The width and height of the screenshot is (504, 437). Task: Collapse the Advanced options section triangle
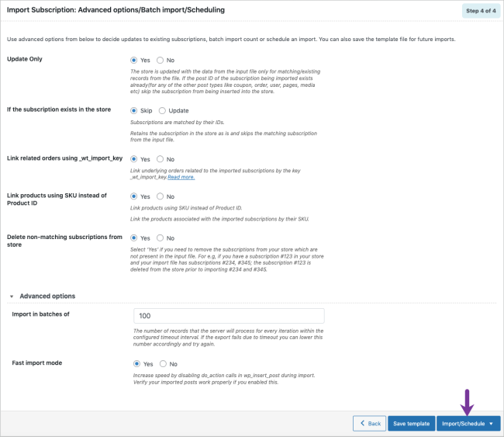point(12,297)
